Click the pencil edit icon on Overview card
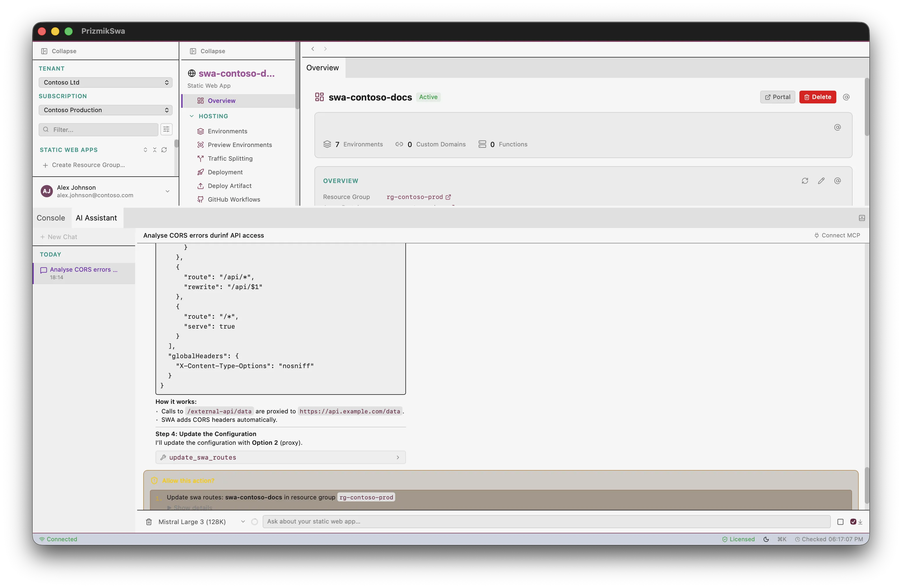The height and width of the screenshot is (588, 902). (x=821, y=181)
